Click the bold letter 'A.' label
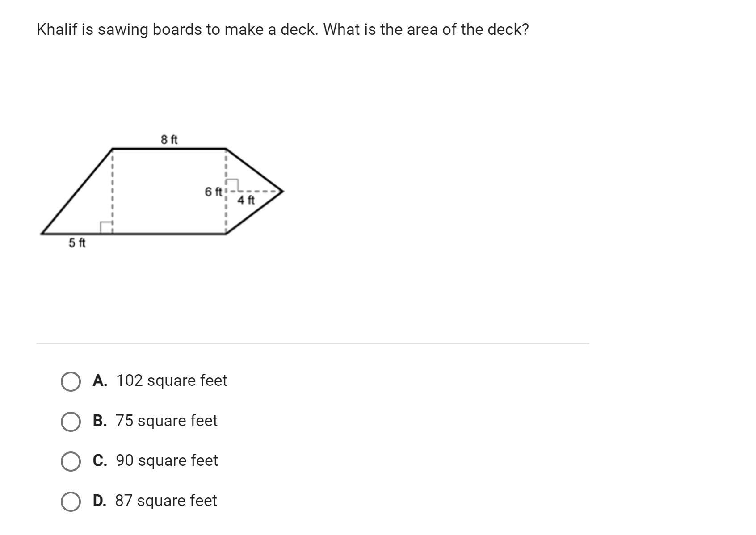This screenshot has width=756, height=535. click(100, 380)
